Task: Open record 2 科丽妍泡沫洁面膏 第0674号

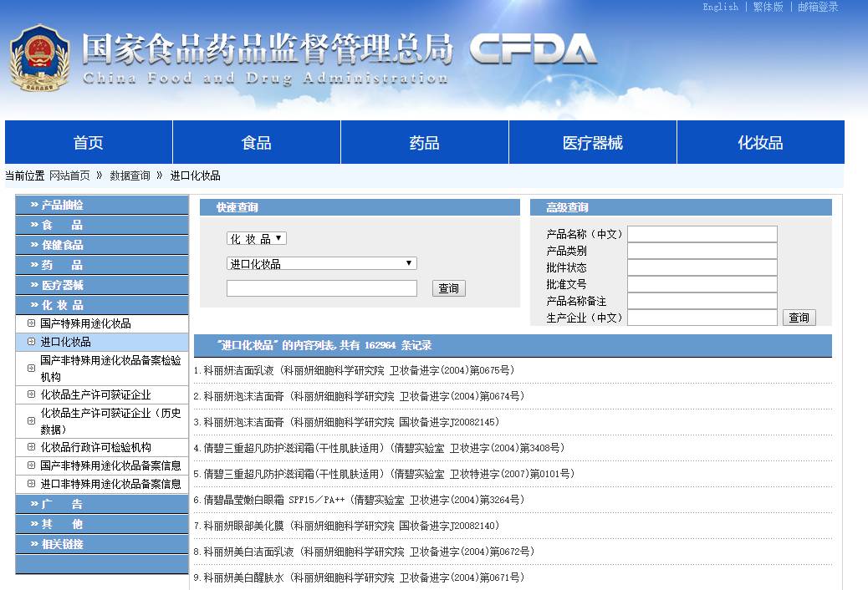Action: click(x=365, y=396)
